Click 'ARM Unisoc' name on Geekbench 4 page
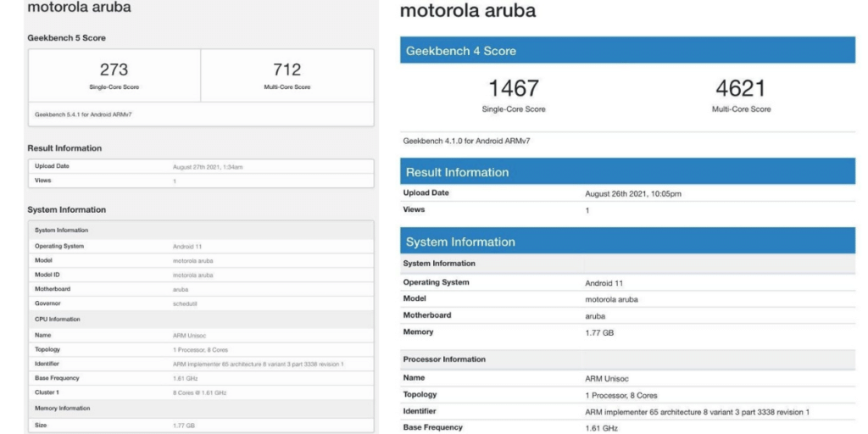The width and height of the screenshot is (868, 434). pos(607,379)
